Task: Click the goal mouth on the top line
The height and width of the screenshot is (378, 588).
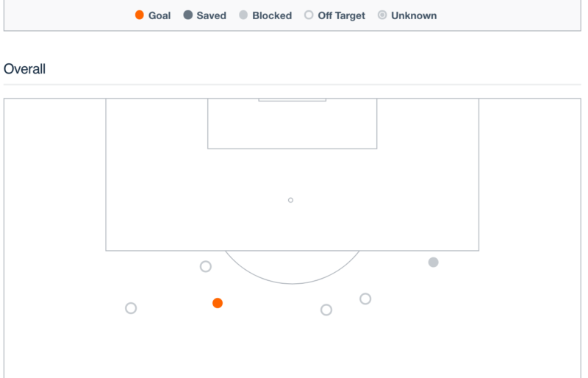Action: [292, 100]
